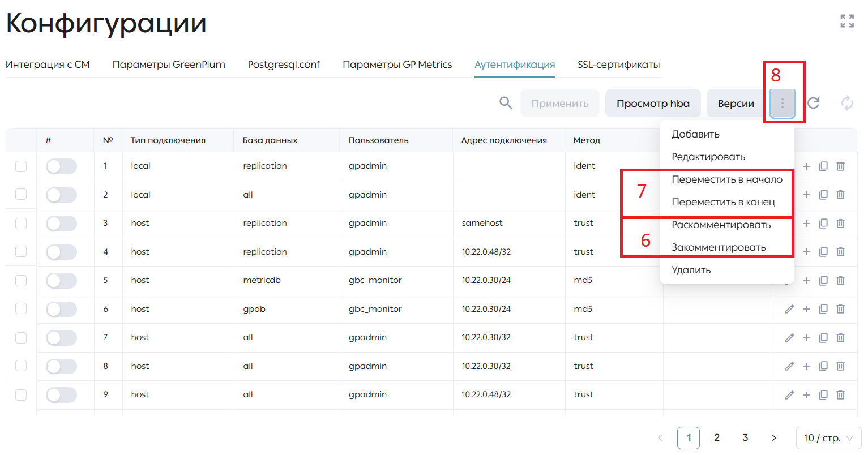The image size is (868, 455).
Task: Click the plus icon in row 1
Action: pos(806,166)
